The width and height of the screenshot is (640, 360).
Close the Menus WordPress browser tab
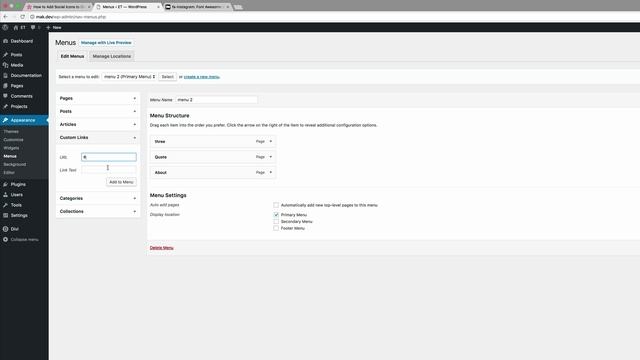(158, 7)
